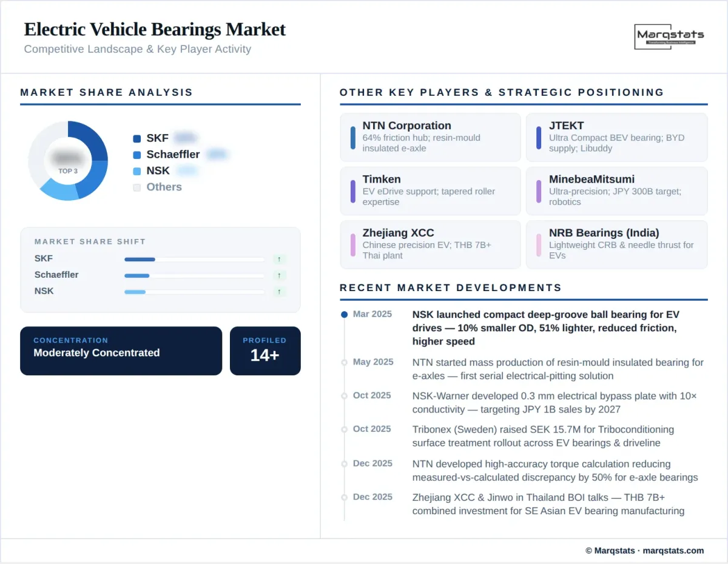The width and height of the screenshot is (728, 564).
Task: Click the green up-arrow beside Schaeffler's shift bar
Action: pyautogui.click(x=279, y=275)
